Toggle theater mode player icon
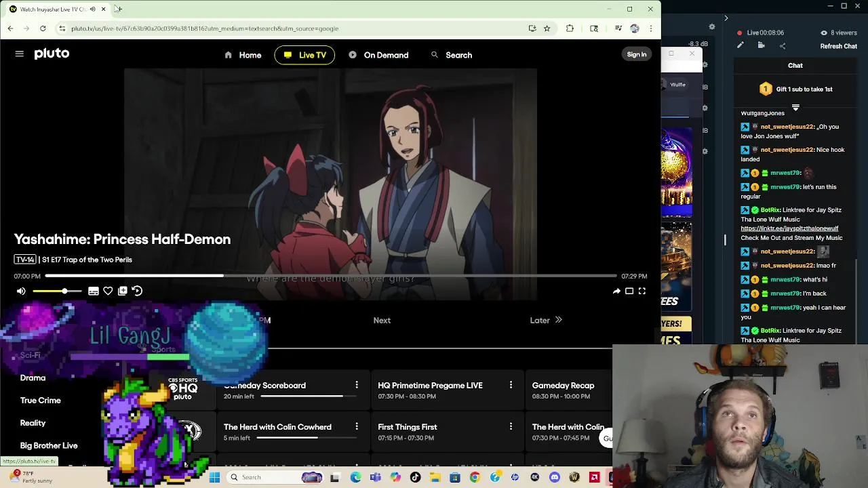This screenshot has width=868, height=488. coord(629,291)
